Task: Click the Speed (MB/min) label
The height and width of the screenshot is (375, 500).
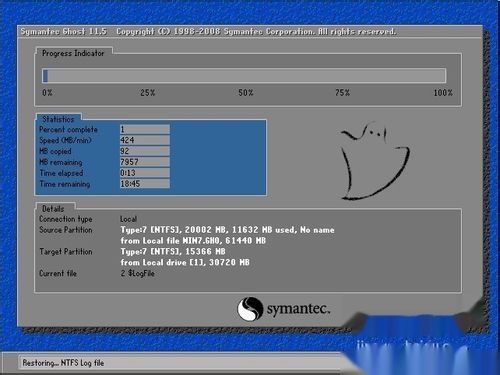Action: click(65, 140)
